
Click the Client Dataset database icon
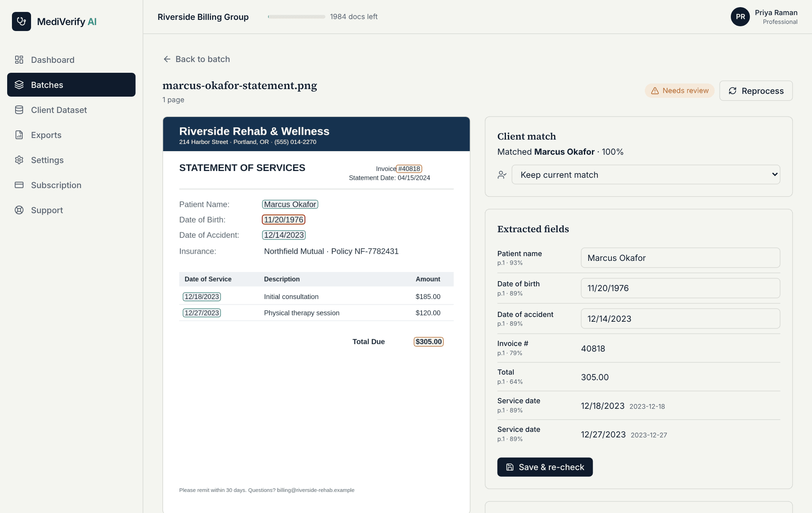click(x=19, y=110)
